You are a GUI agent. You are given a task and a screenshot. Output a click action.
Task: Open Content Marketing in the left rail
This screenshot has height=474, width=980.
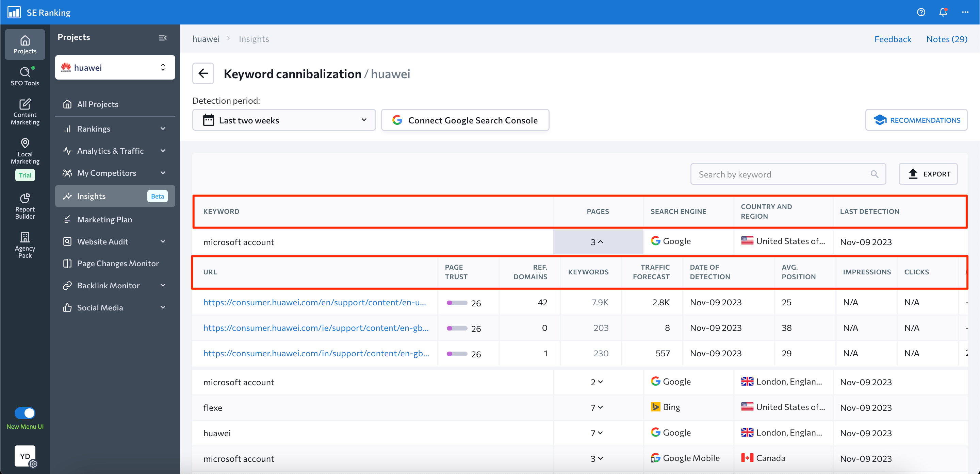(x=25, y=112)
